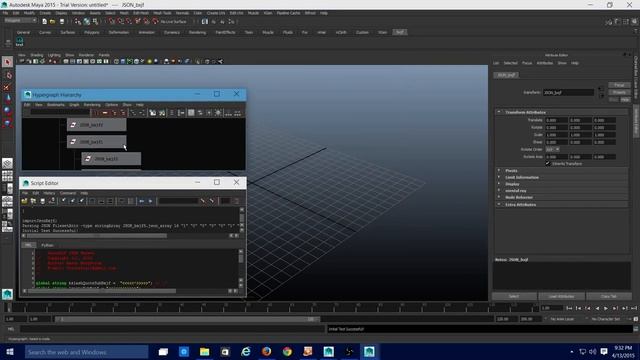640x360 pixels.
Task: Pick the Paint Selection tool
Action: (x=7, y=87)
